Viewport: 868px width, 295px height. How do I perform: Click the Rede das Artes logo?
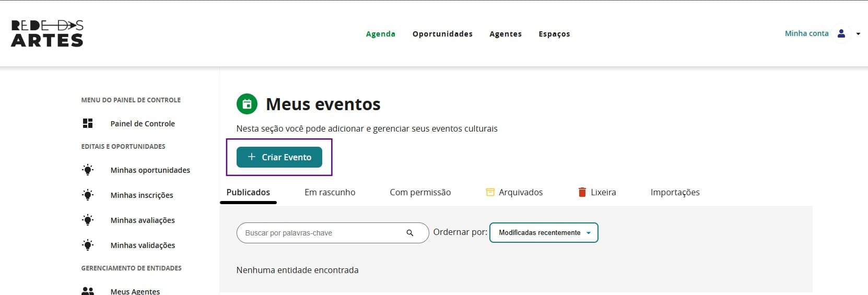point(47,33)
